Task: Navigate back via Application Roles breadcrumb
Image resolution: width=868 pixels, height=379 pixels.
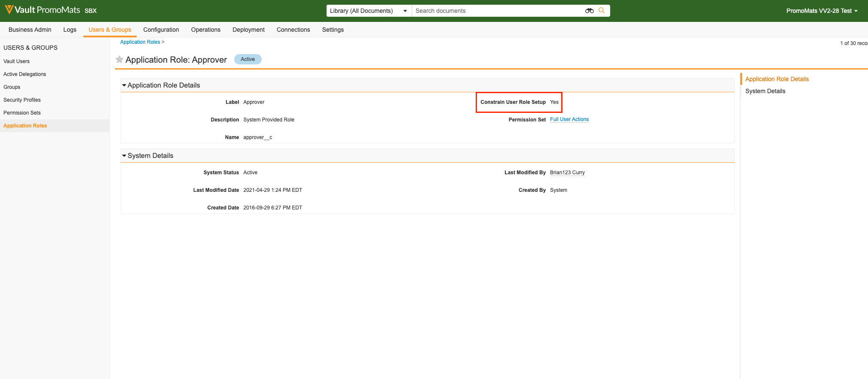Action: (140, 42)
